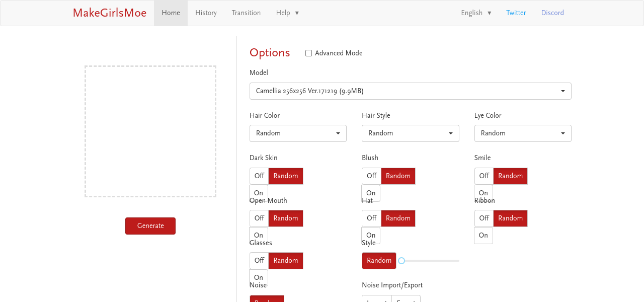Set Smile to Off
Viewport: 644px width, 302px height.
click(484, 176)
